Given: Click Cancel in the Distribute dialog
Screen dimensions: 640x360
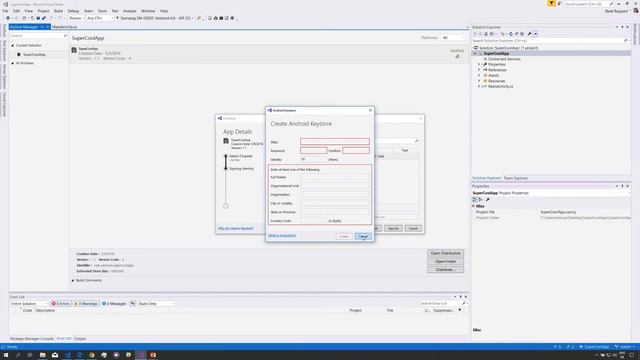Looking at the screenshot, I should click(x=413, y=228).
